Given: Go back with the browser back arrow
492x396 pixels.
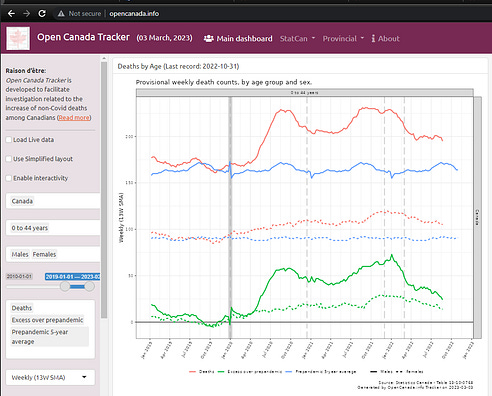Looking at the screenshot, I should click(11, 14).
